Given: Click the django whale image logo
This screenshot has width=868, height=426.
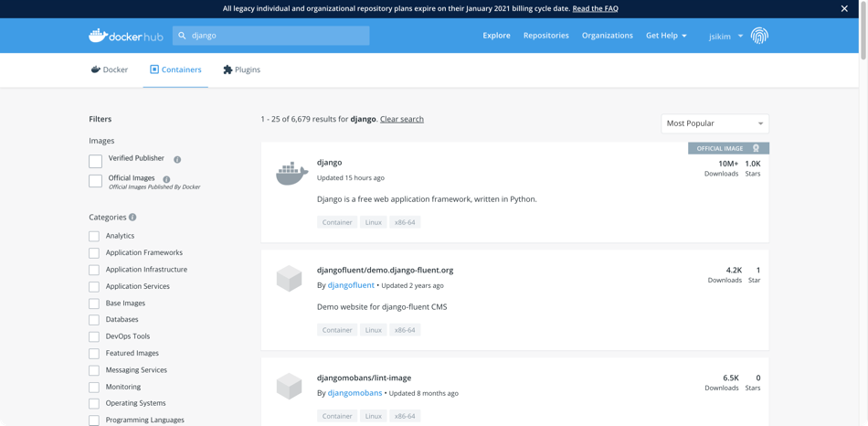Looking at the screenshot, I should point(291,174).
